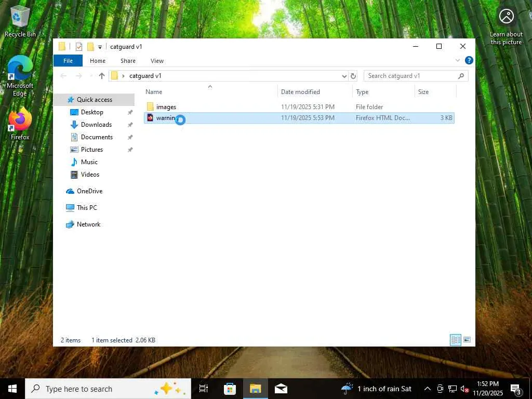Open the Windows Start menu
Image resolution: width=532 pixels, height=399 pixels.
[12, 389]
